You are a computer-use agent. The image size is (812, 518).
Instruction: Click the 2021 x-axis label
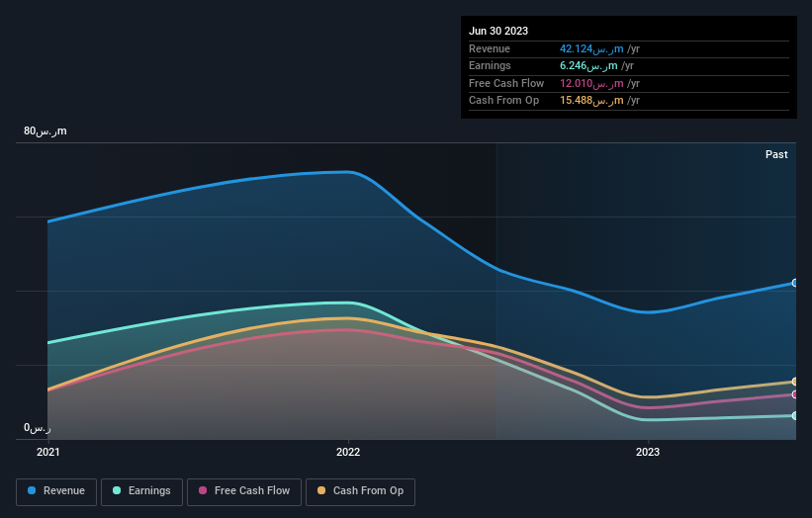pyautogui.click(x=48, y=453)
